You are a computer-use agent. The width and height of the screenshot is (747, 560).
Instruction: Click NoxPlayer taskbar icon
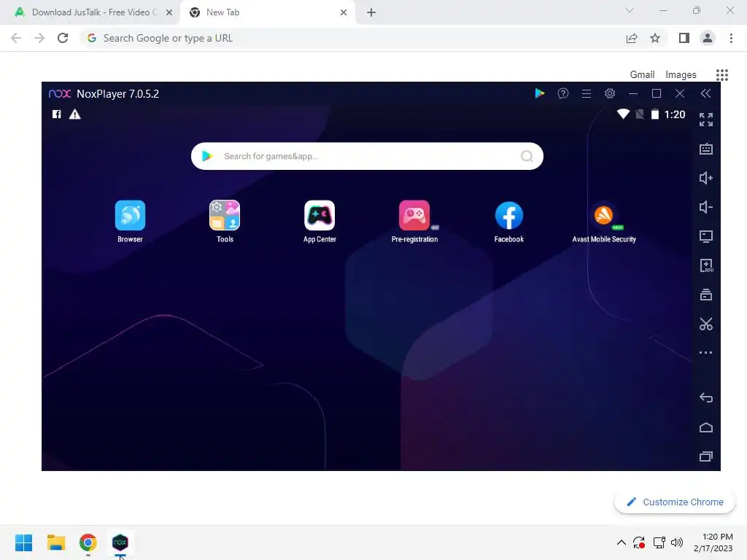[x=120, y=542]
